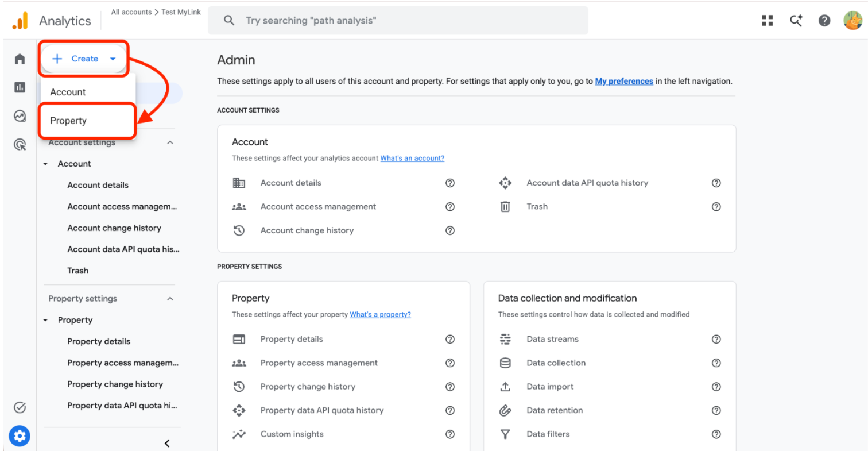Click the Admin gear icon
Image resolution: width=868 pixels, height=451 pixels.
(20, 437)
